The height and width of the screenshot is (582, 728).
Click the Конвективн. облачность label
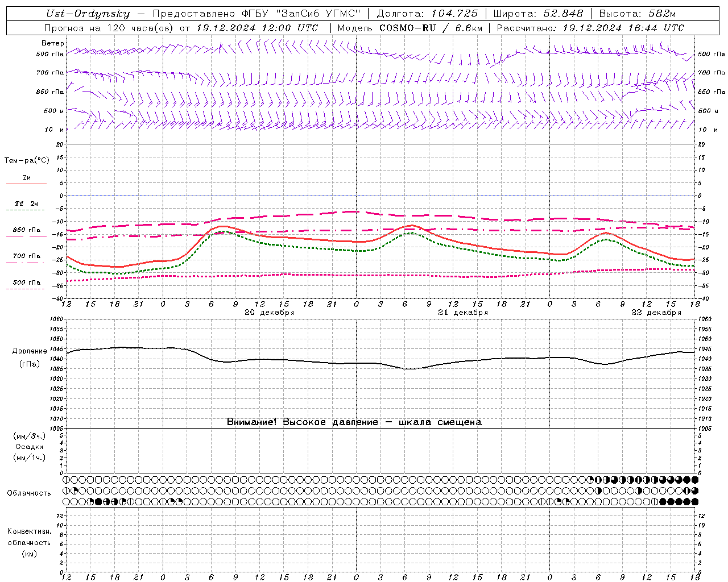[x=29, y=537]
